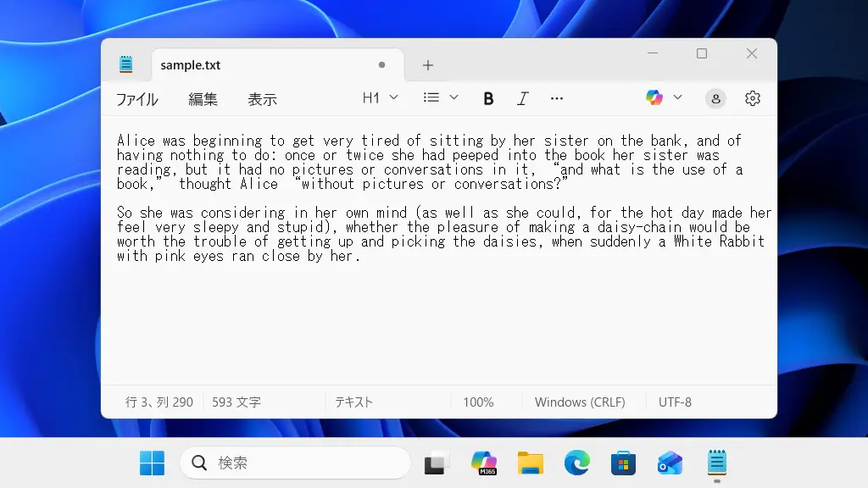Open Notepad settings gear
The width and height of the screenshot is (868, 488).
coord(752,98)
